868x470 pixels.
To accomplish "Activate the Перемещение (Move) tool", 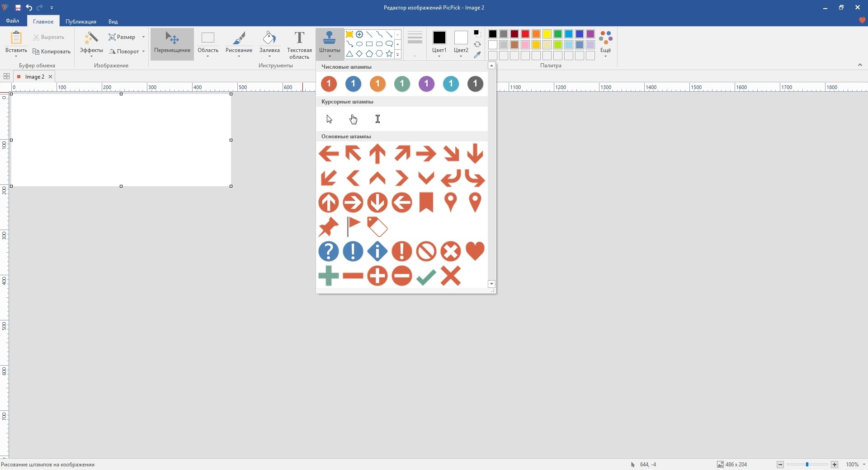I will pos(172,43).
